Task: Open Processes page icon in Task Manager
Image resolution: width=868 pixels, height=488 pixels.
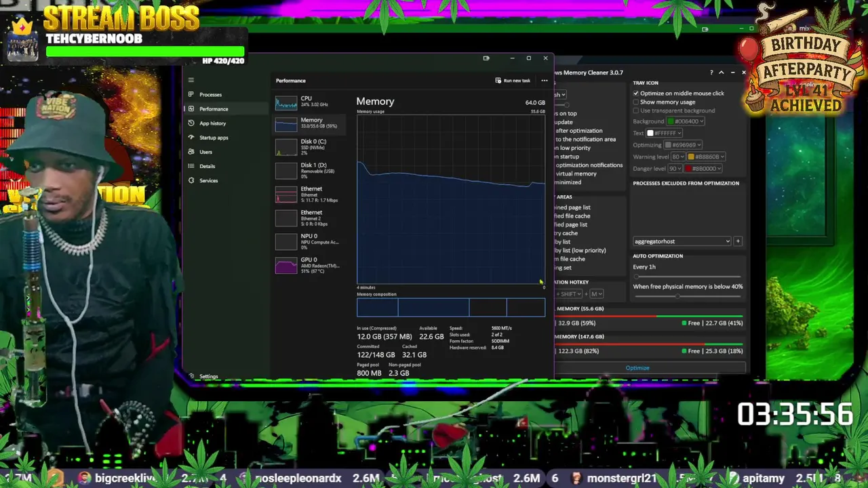Action: 191,94
